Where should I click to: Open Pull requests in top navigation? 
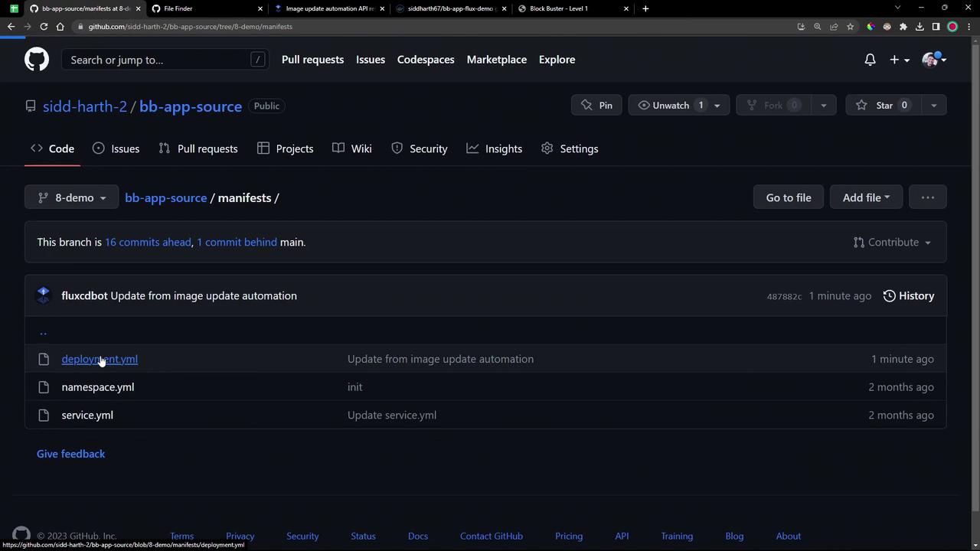(x=312, y=60)
